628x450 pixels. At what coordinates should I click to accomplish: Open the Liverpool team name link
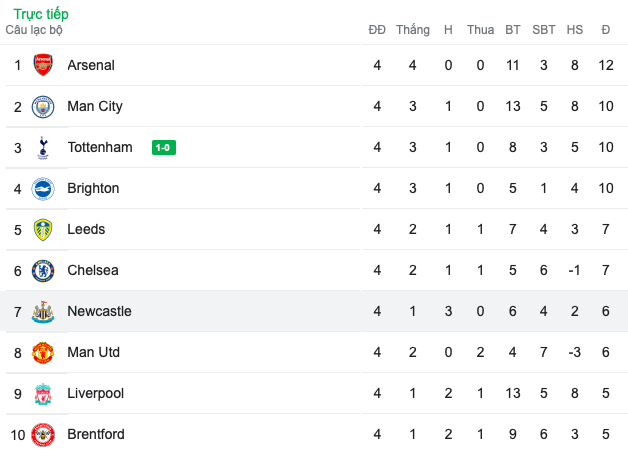point(95,393)
